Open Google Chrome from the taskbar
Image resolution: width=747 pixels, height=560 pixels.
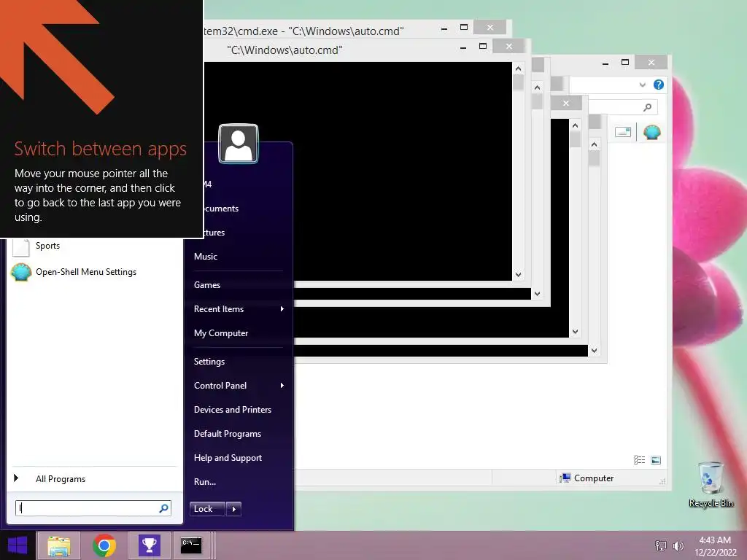[104, 545]
